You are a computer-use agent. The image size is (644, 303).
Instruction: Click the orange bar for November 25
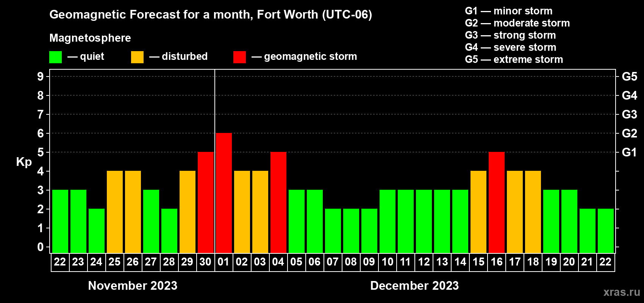tap(114, 212)
